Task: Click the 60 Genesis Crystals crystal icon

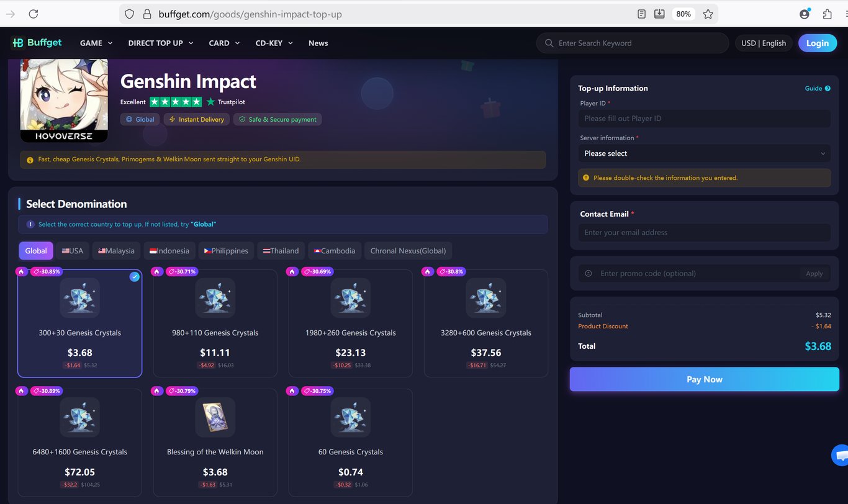Action: pos(351,417)
